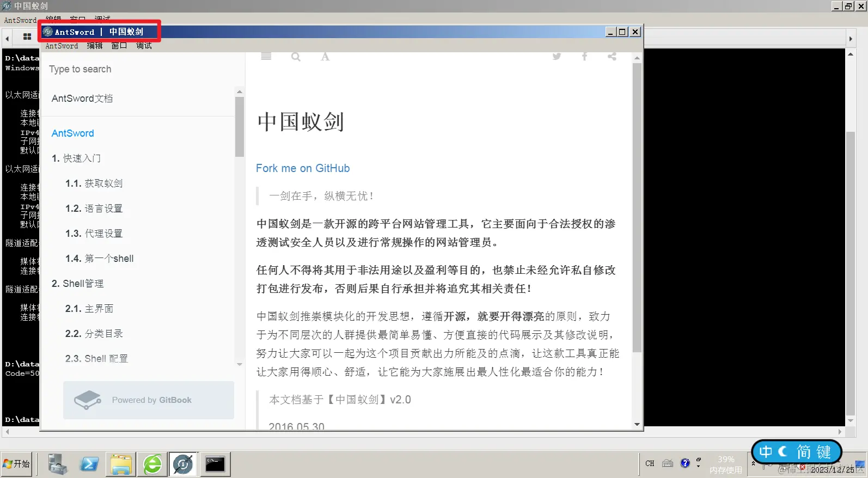This screenshot has width=868, height=478.
Task: Open the file explorer folder taskbar icon
Action: (x=121, y=464)
